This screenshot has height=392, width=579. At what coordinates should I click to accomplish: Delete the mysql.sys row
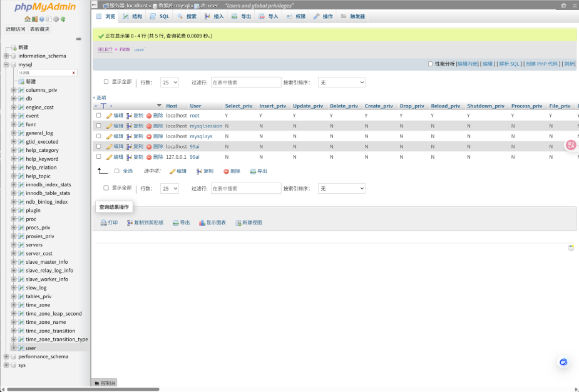coord(155,136)
